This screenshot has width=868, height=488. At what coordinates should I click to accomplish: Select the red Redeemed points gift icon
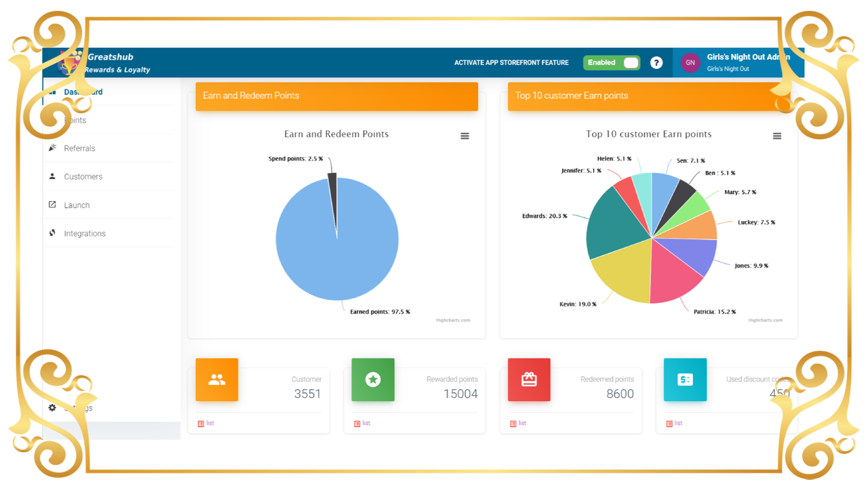529,380
